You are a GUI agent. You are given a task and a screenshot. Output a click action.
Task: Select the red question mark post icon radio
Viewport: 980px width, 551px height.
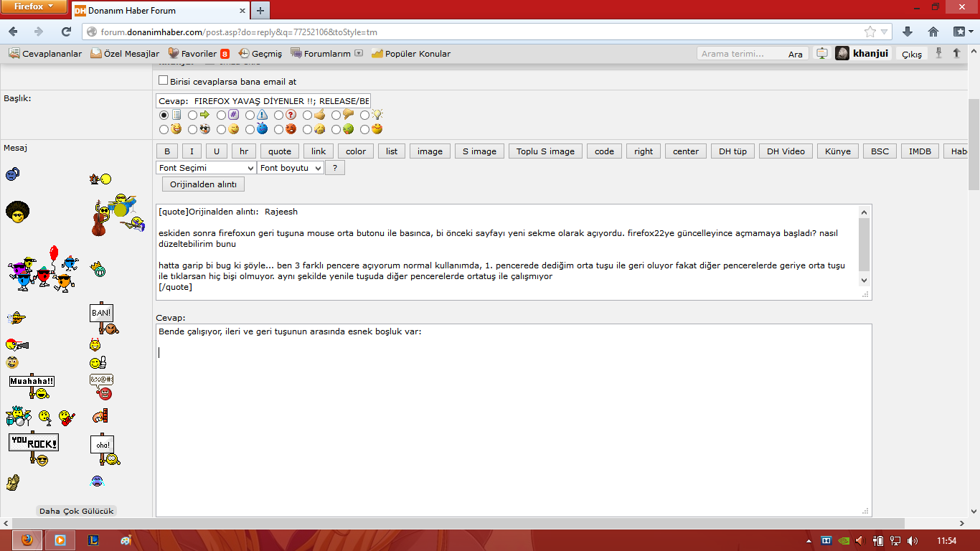278,115
